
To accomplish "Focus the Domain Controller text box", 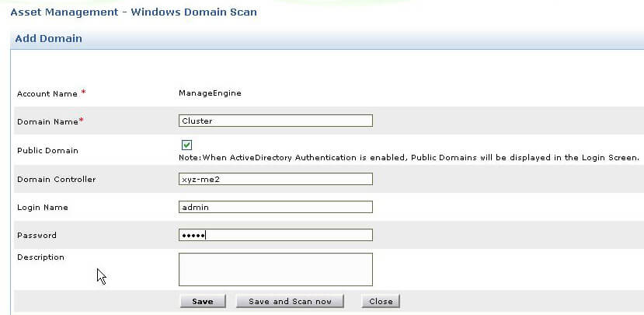I will point(275,179).
